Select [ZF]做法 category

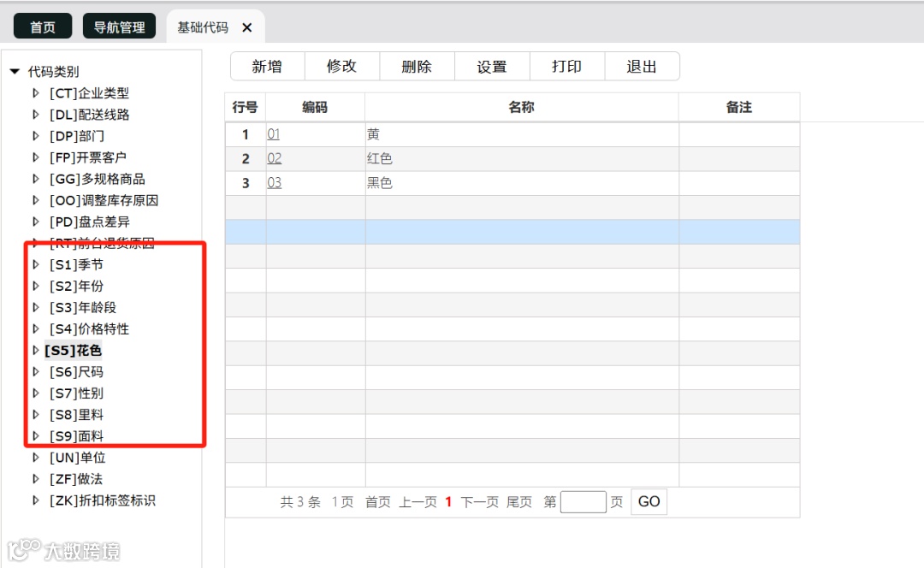click(x=75, y=479)
